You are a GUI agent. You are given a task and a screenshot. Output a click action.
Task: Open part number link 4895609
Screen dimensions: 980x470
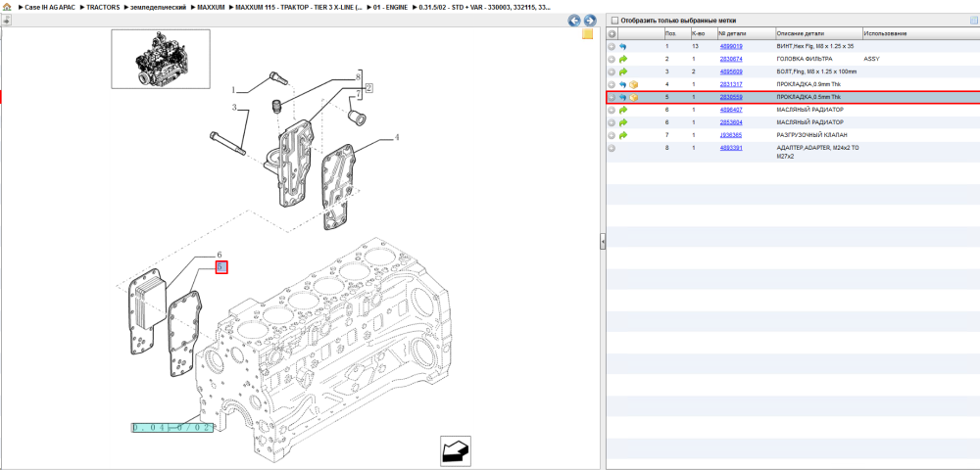point(731,71)
